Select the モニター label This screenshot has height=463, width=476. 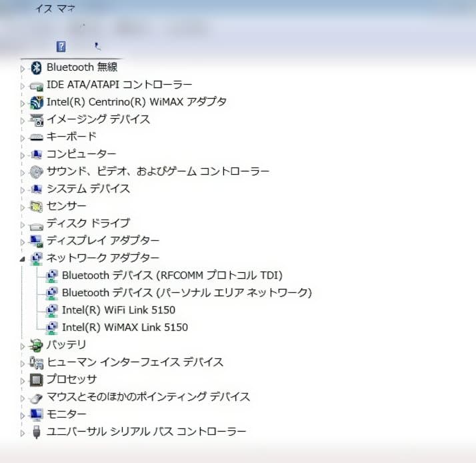[x=67, y=414]
